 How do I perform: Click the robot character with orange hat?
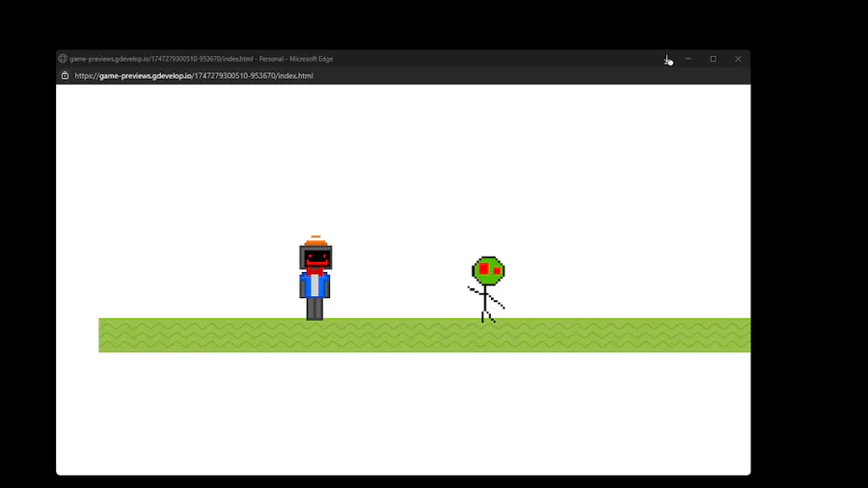pyautogui.click(x=315, y=279)
